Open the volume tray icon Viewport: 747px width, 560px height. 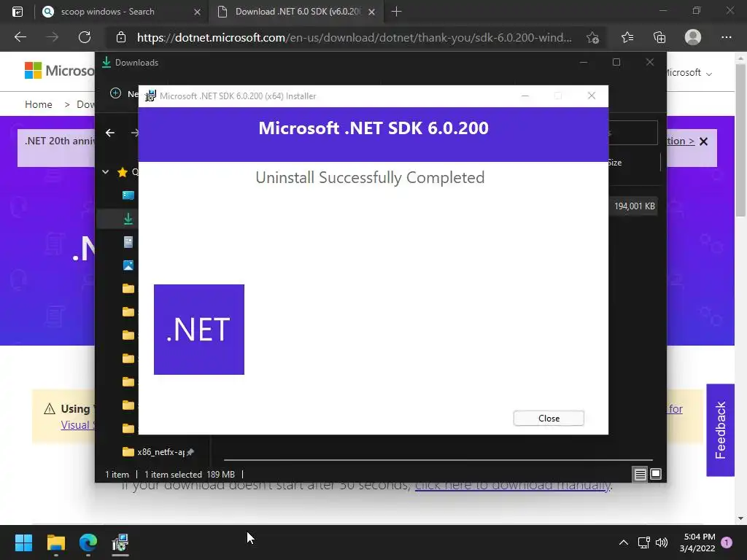(662, 542)
